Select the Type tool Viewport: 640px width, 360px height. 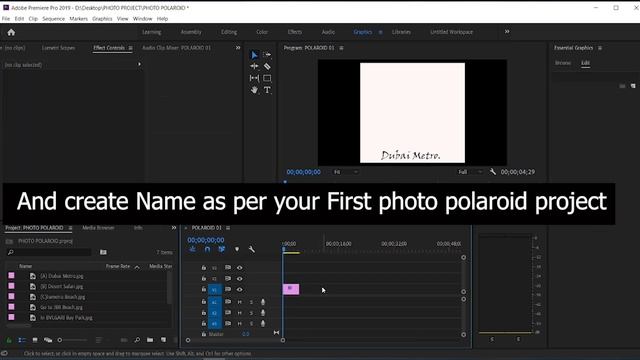click(267, 90)
